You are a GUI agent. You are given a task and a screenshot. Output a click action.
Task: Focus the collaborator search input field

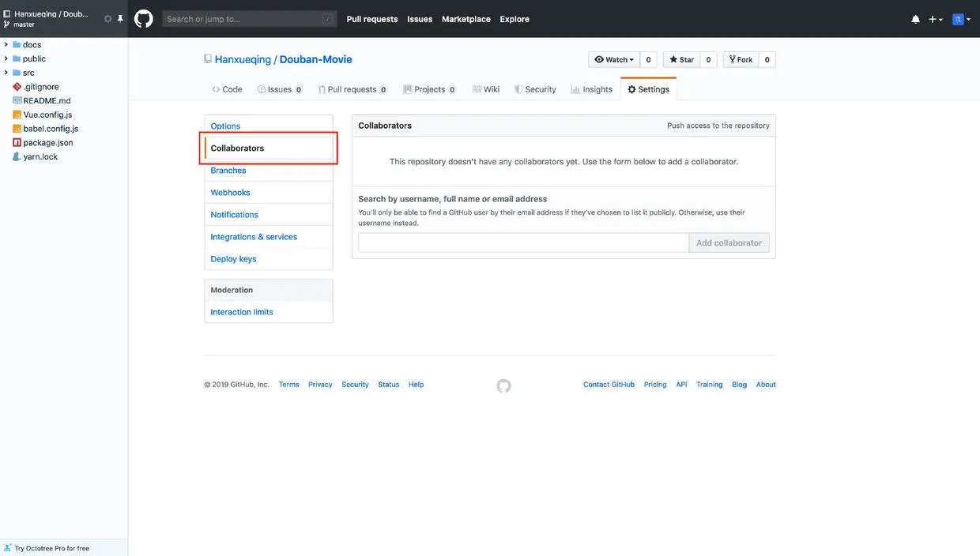pos(523,242)
